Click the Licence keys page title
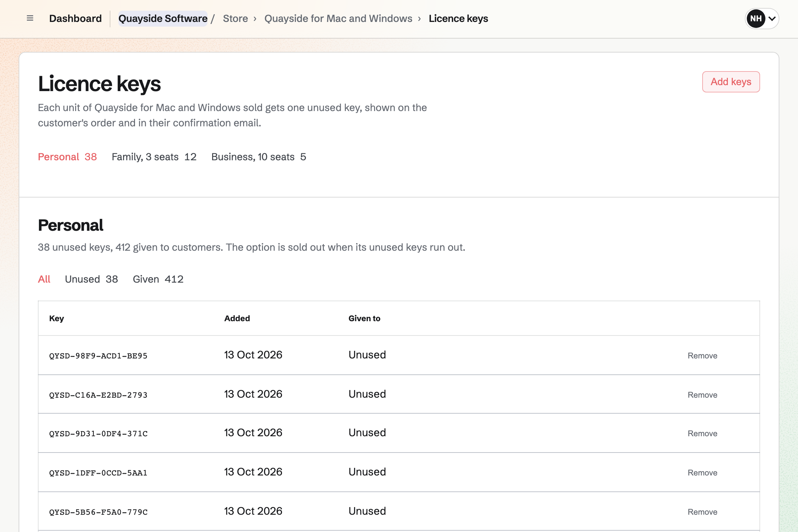This screenshot has width=798, height=532. 99,84
